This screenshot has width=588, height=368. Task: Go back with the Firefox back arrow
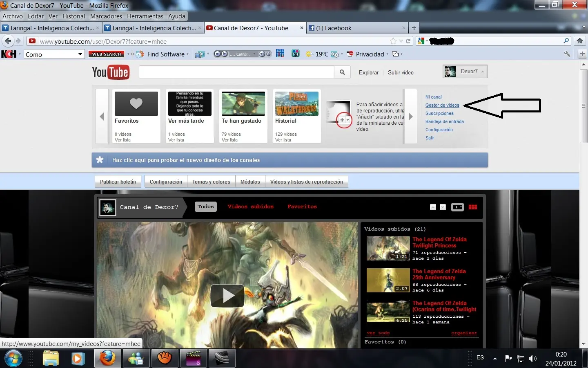tap(8, 41)
